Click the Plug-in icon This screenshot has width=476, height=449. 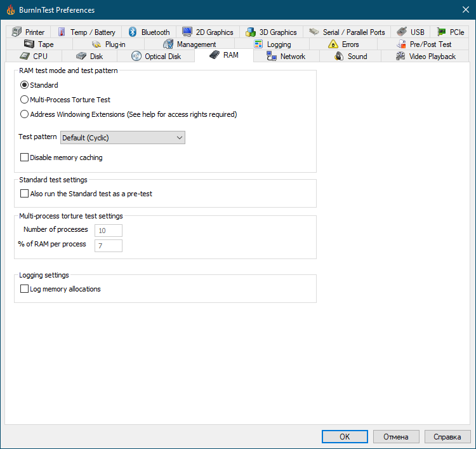tap(96, 44)
